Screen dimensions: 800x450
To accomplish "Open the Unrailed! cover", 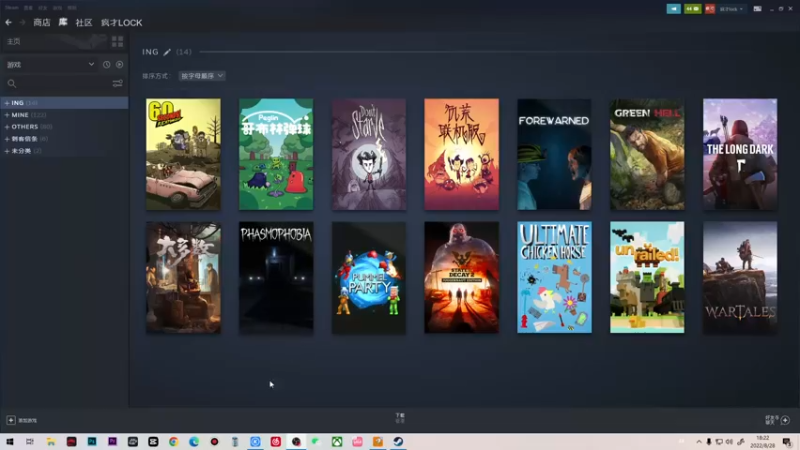I will (647, 278).
